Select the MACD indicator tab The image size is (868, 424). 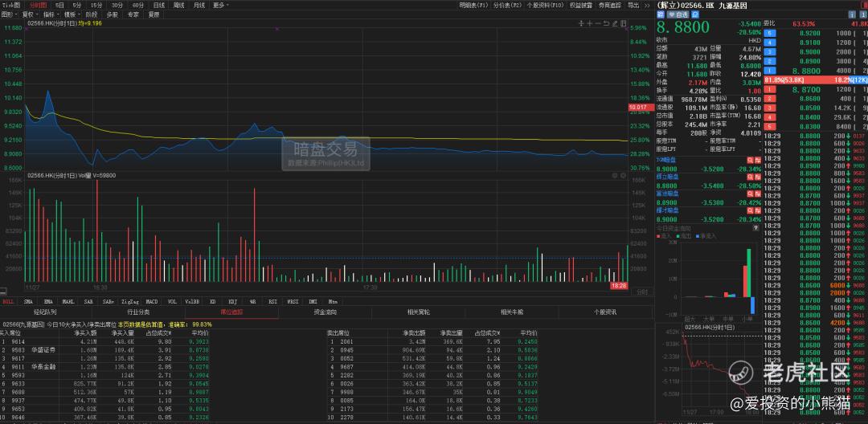(152, 302)
